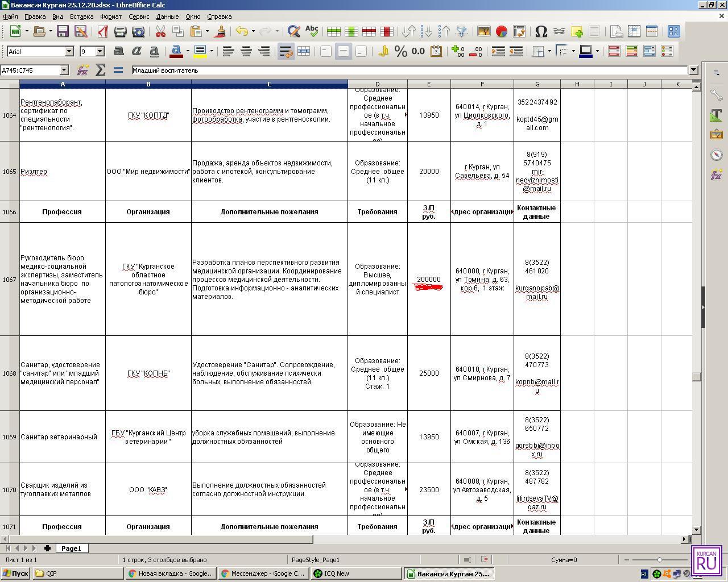Click the Save document icon
Screen dimensions: 728x582
click(63, 31)
